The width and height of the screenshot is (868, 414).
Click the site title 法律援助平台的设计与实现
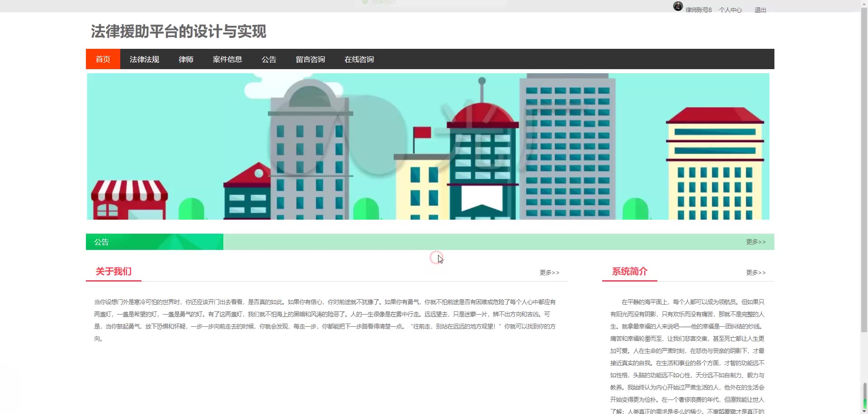[x=179, y=32]
